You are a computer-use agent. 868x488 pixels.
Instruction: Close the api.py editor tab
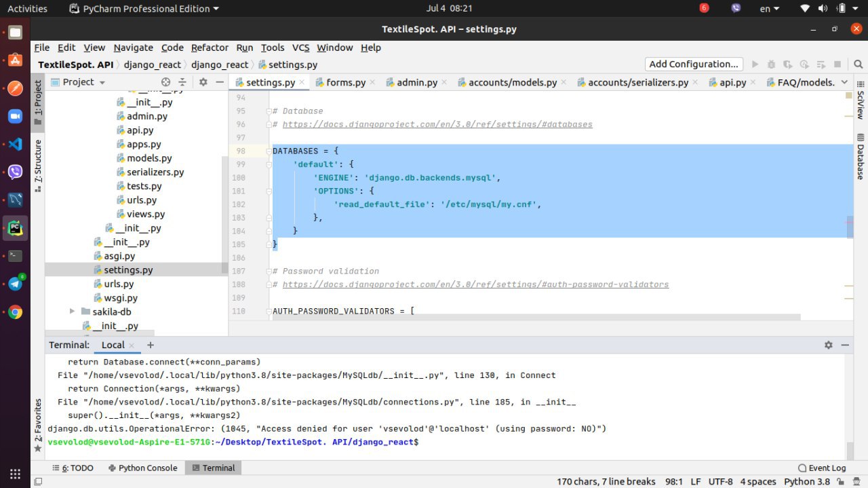753,82
